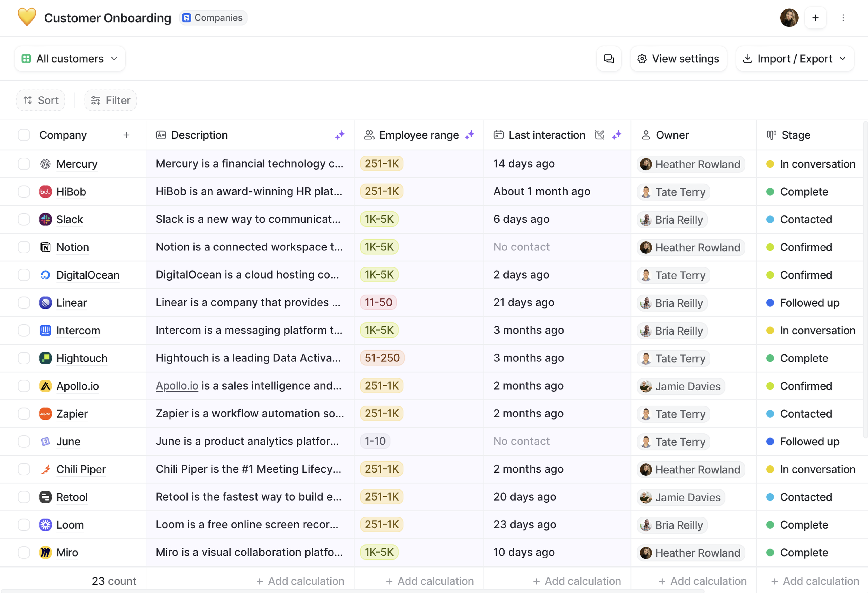Check the Mercury row checkbox

(x=24, y=164)
